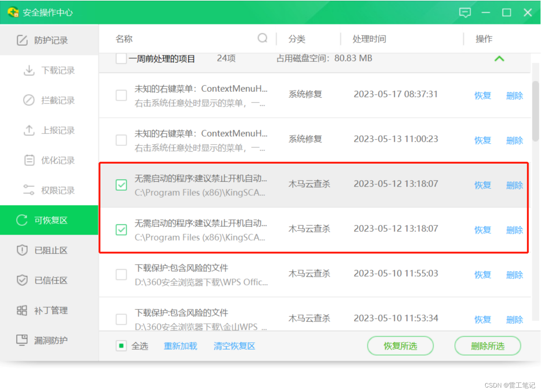The image size is (541, 392).
Task: Toggle checkbox for 一周前处理的项目 group
Action: tap(121, 58)
